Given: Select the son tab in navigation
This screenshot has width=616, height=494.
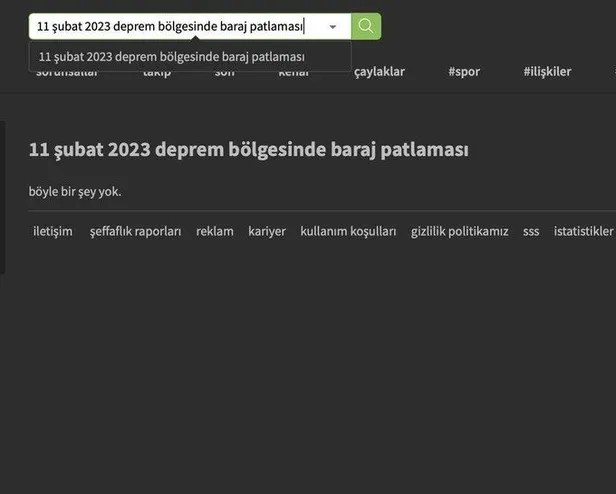Looking at the screenshot, I should [x=224, y=73].
